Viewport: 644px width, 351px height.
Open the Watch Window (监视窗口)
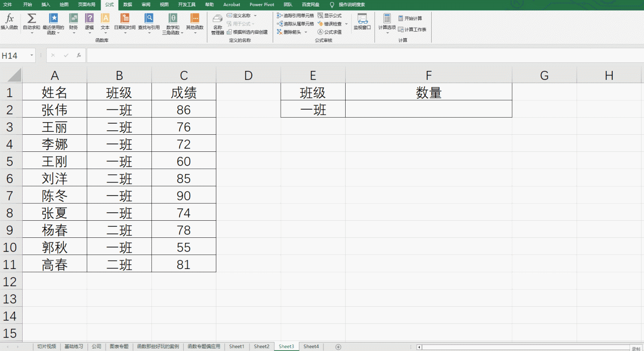(x=362, y=22)
